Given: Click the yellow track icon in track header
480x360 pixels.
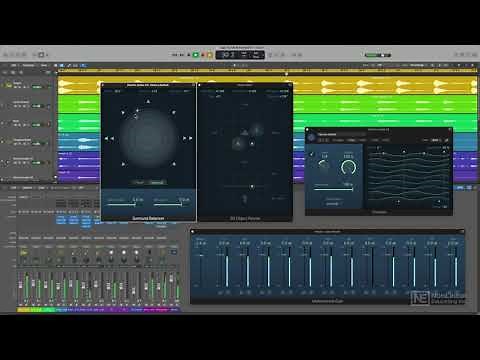Looking at the screenshot, I should (9, 85).
